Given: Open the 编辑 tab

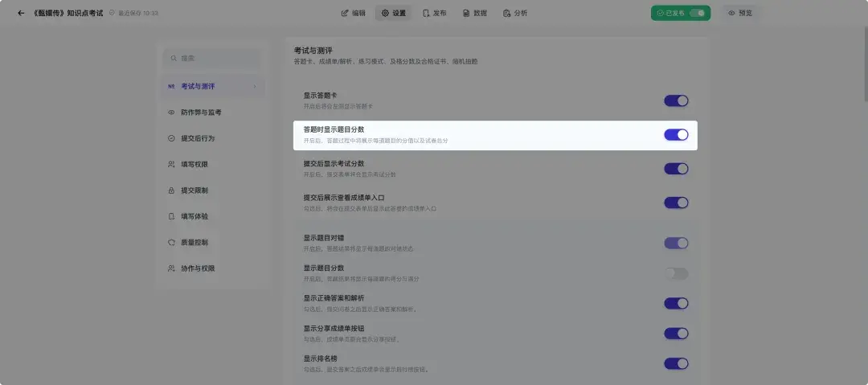Looking at the screenshot, I should coord(353,13).
